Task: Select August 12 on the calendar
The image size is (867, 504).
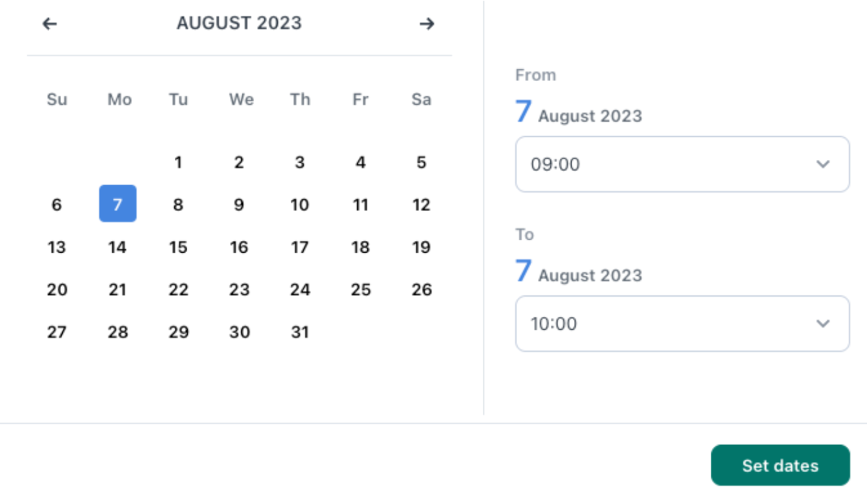Action: [x=421, y=205]
